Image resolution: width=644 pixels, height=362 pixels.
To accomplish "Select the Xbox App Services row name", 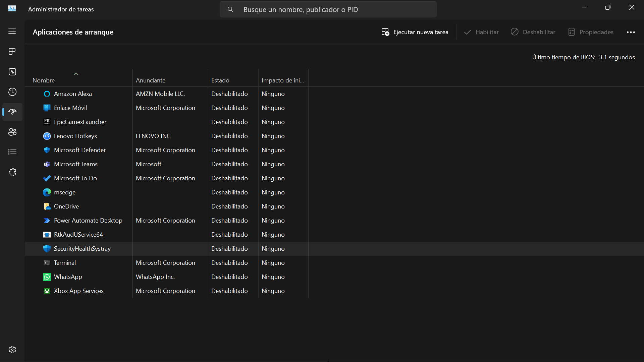I will (79, 291).
